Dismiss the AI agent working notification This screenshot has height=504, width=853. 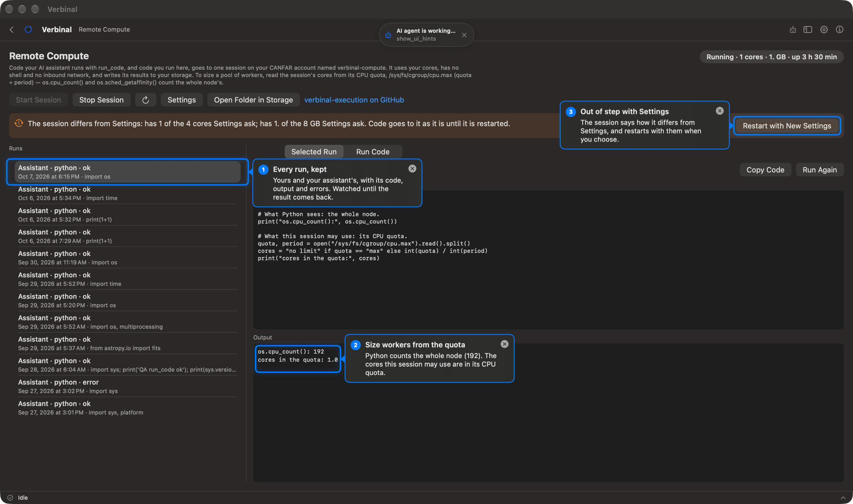click(464, 35)
